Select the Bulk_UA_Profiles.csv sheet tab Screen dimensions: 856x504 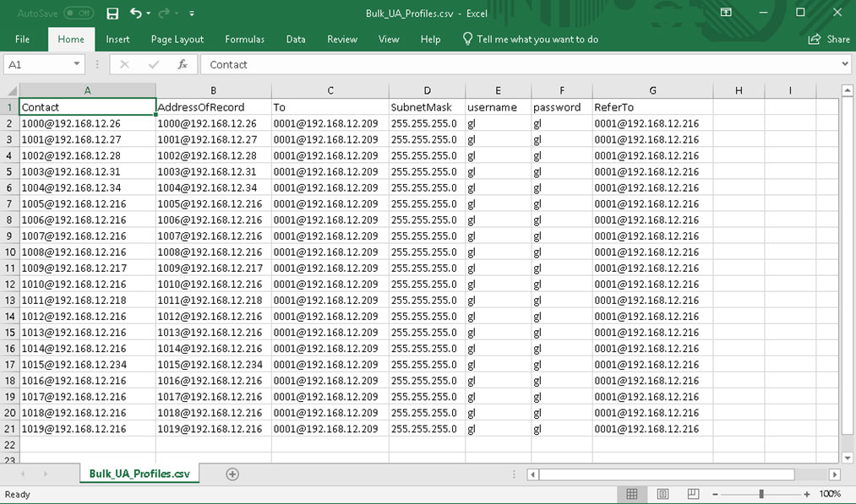click(x=139, y=474)
